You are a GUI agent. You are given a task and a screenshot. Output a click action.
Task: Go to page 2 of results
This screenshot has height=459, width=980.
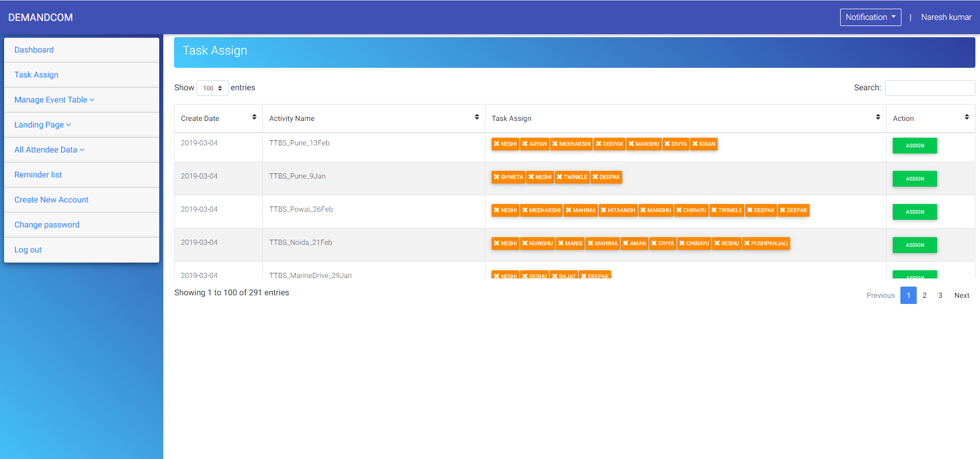point(924,295)
